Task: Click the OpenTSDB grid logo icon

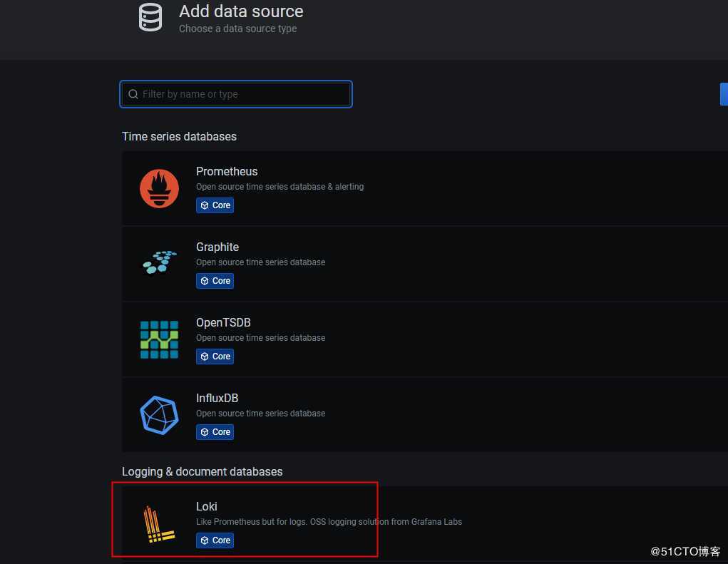Action: click(x=159, y=340)
